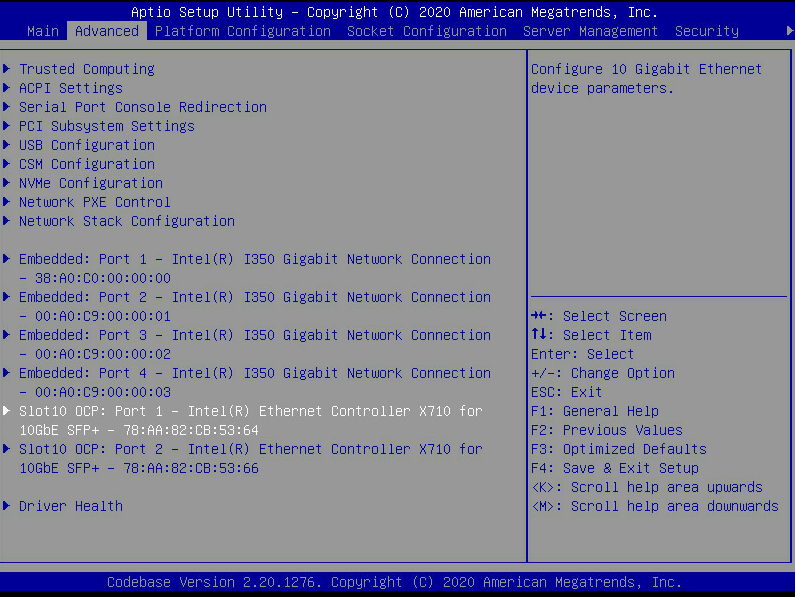Open Driver Health submenu
This screenshot has width=796, height=597.
pos(71,506)
